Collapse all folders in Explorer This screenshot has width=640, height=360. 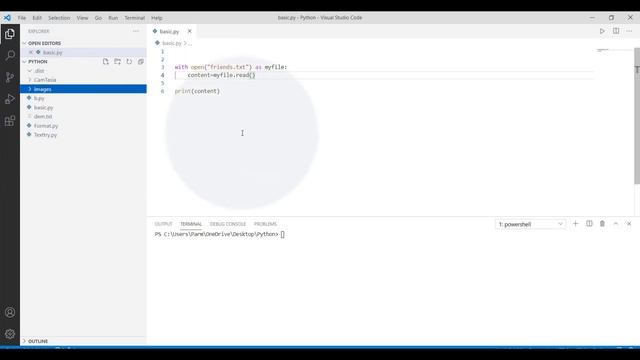pos(141,62)
